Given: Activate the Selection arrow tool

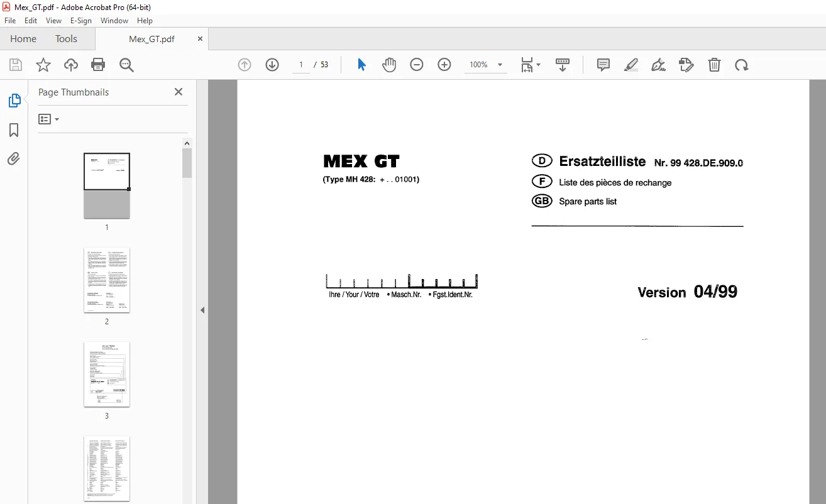Looking at the screenshot, I should coord(361,65).
